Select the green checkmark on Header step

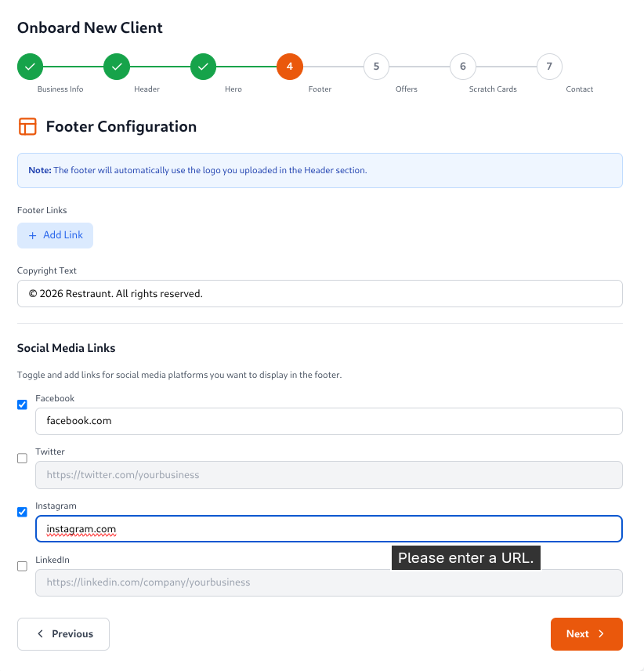tap(117, 67)
